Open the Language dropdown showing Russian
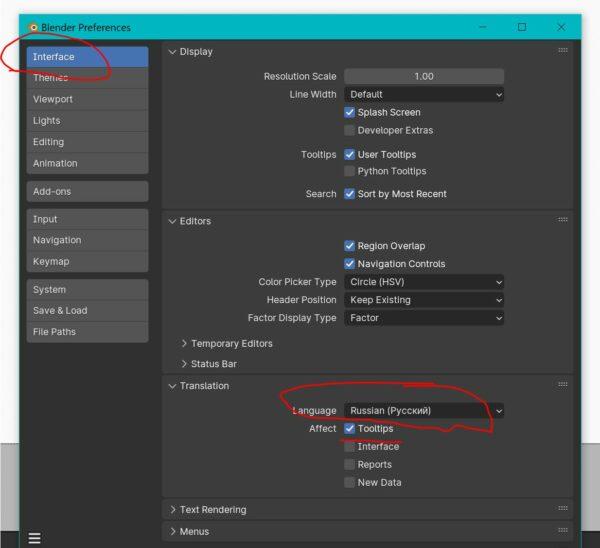Viewport: 600px width, 548px height. coord(424,411)
